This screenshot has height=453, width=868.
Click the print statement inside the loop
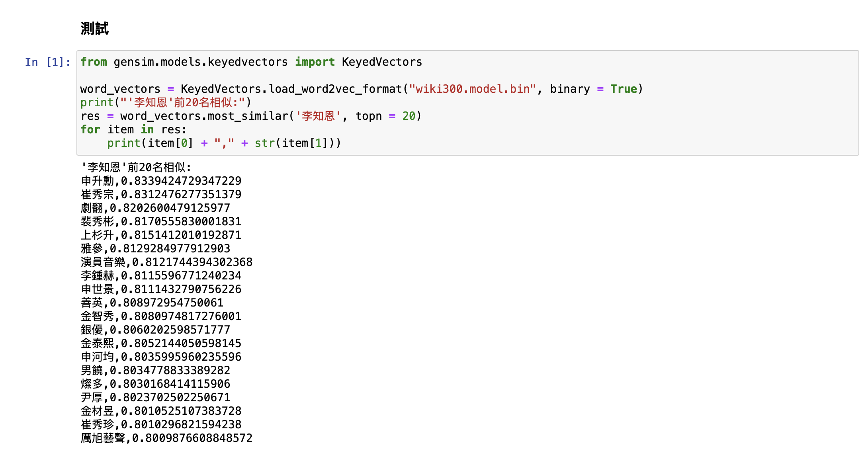pyautogui.click(x=123, y=143)
